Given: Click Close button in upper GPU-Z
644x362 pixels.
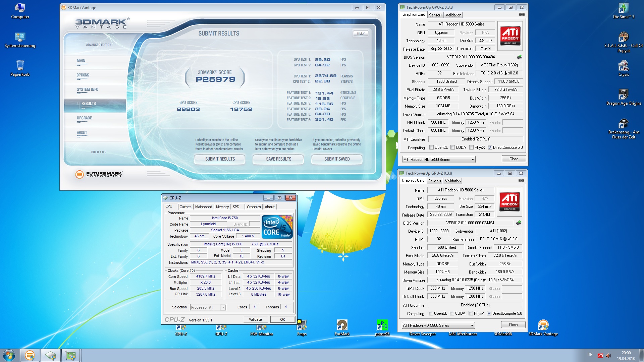Looking at the screenshot, I should pyautogui.click(x=514, y=159).
